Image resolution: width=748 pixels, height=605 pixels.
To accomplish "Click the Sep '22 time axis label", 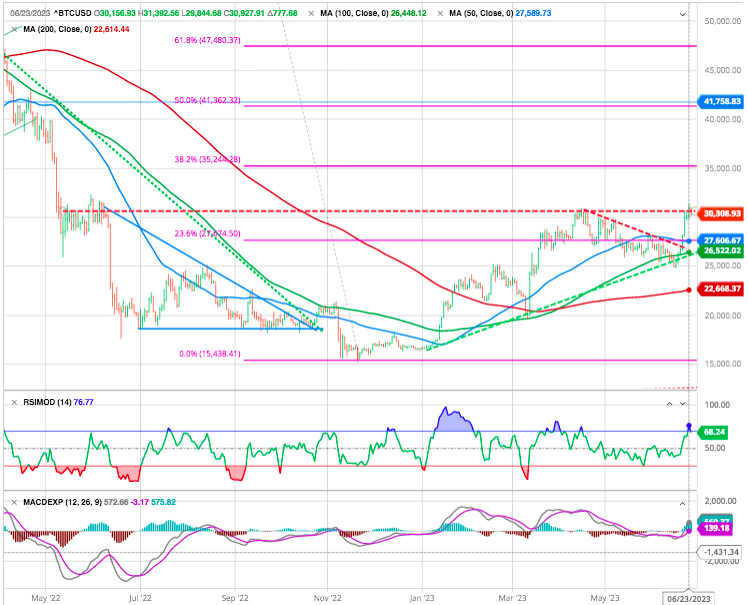I will [x=235, y=598].
